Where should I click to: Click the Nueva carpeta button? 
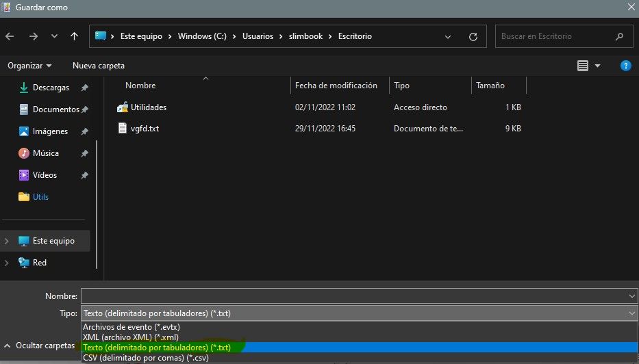(x=99, y=66)
